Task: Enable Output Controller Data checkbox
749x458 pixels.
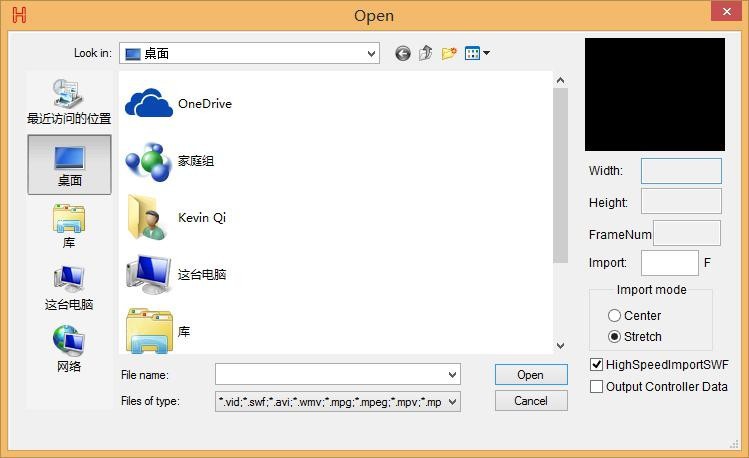Action: point(597,386)
